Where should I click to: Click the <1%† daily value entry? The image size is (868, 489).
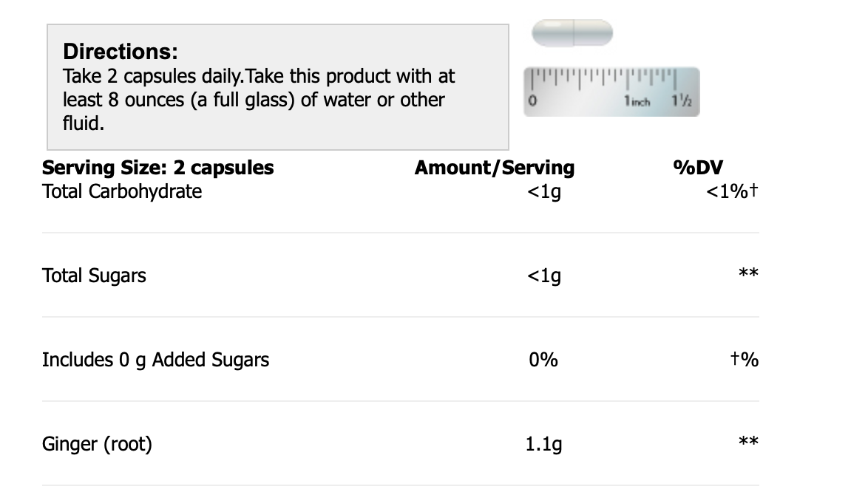[732, 192]
